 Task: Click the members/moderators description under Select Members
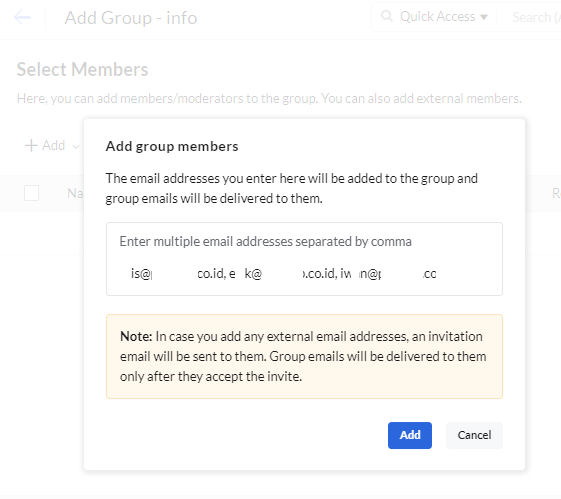pos(269,98)
